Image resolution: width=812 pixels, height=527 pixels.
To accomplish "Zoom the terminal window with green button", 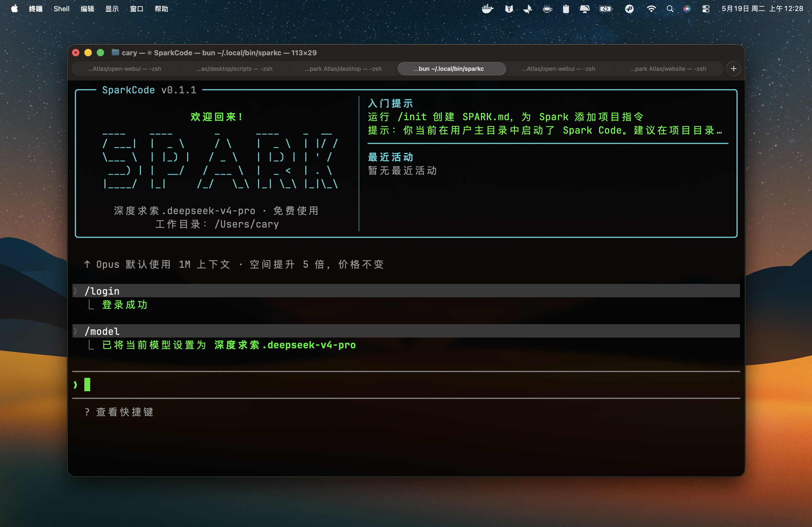I will tap(100, 53).
